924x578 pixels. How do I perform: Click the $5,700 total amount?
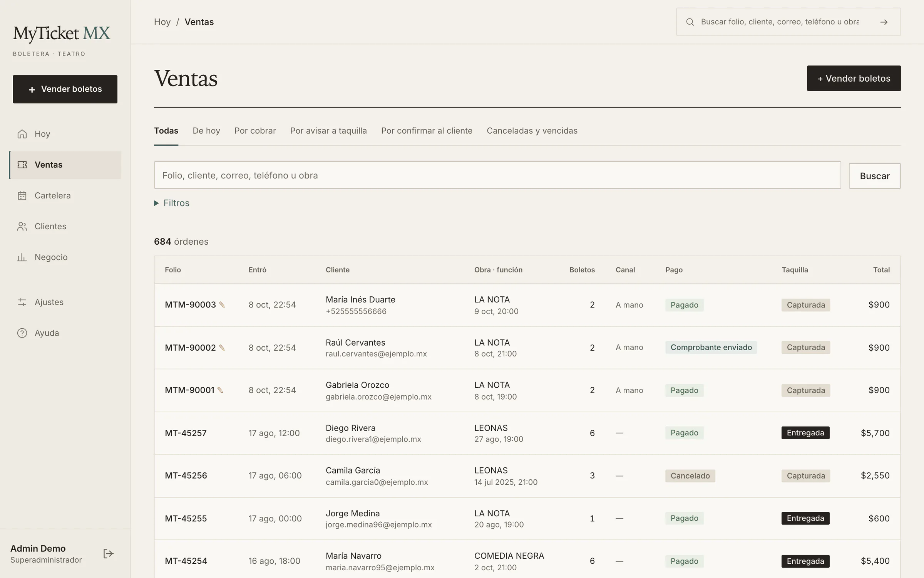click(x=875, y=433)
